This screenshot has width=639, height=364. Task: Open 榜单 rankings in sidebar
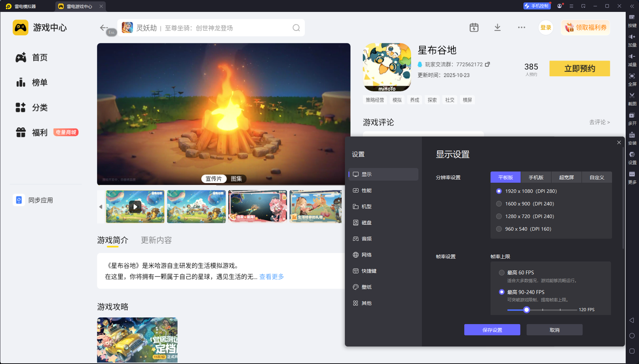pyautogui.click(x=32, y=83)
